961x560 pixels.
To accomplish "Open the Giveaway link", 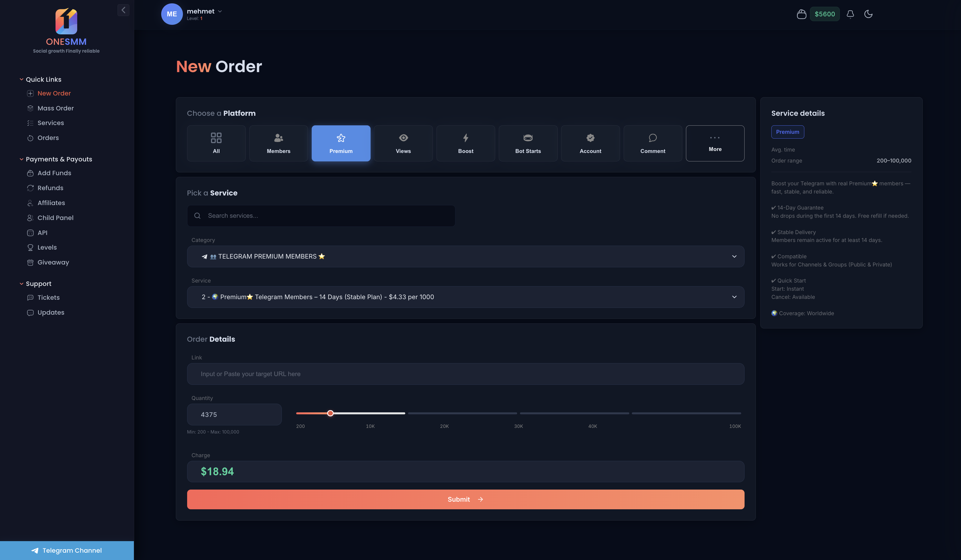I will (53, 262).
